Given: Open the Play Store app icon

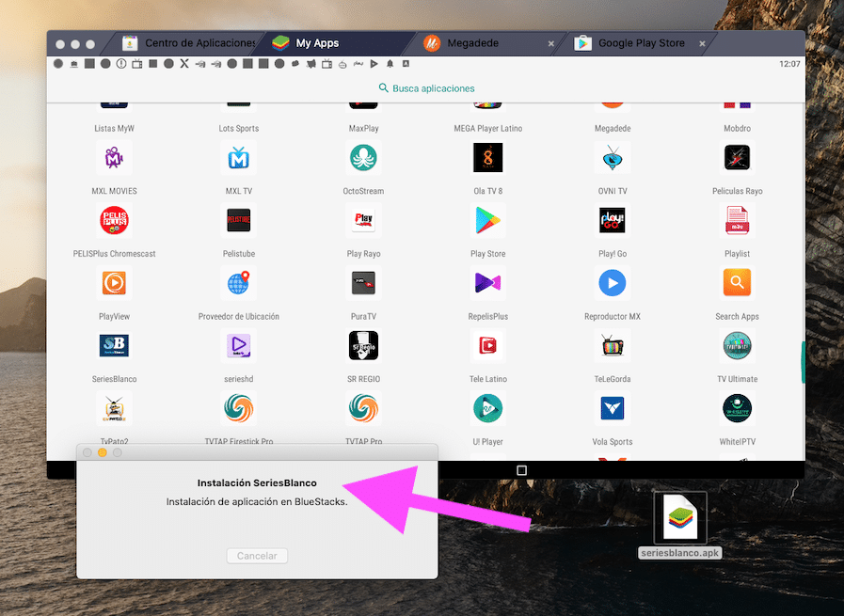Looking at the screenshot, I should point(487,221).
